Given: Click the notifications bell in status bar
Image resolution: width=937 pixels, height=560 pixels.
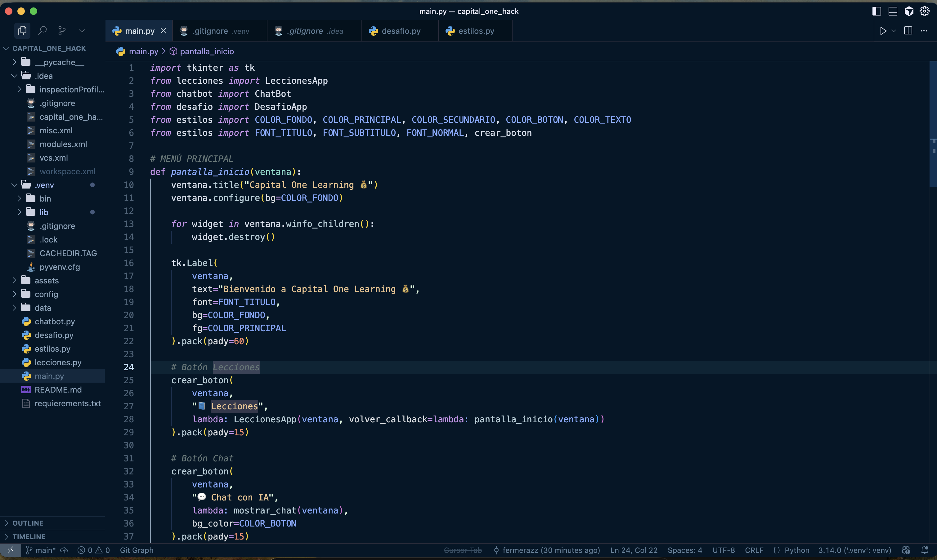Looking at the screenshot, I should point(925,550).
